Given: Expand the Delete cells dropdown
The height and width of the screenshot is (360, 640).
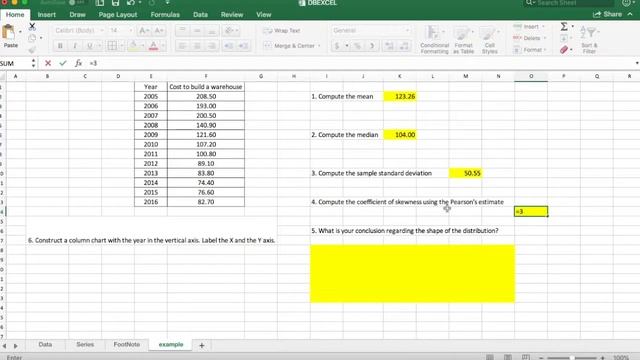Looking at the screenshot, I should pos(544,38).
